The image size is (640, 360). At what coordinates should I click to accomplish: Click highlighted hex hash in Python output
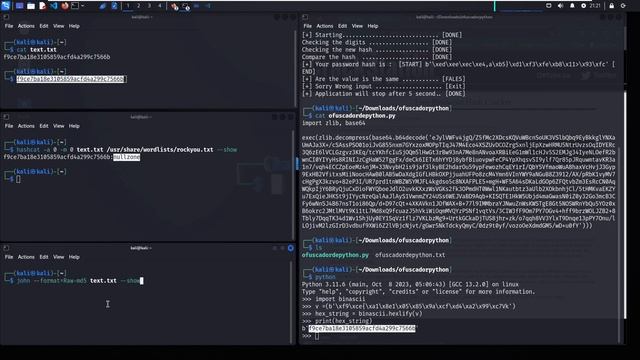362,328
